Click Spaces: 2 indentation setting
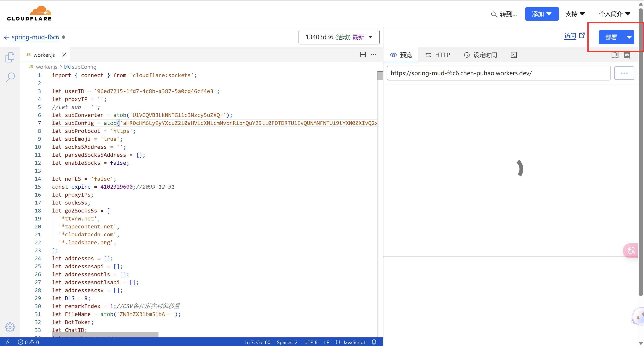Image resolution: width=644 pixels, height=346 pixels. point(287,342)
